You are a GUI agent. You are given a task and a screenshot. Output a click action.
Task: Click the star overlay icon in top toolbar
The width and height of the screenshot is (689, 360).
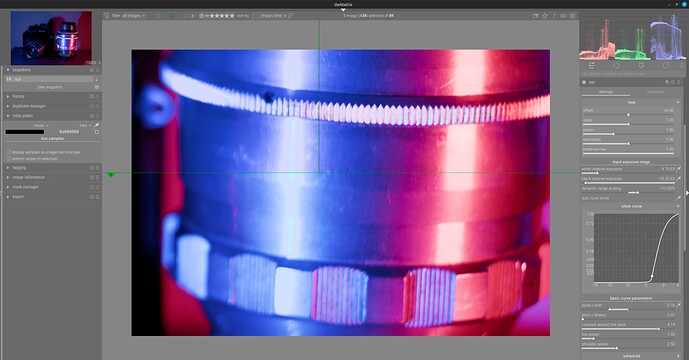(545, 16)
